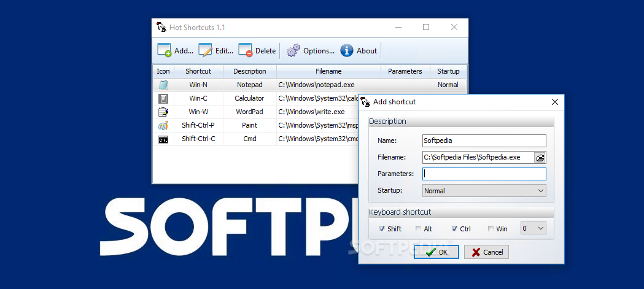This screenshot has width=644, height=289.
Task: Click the Calculator description cell
Action: pos(250,99)
